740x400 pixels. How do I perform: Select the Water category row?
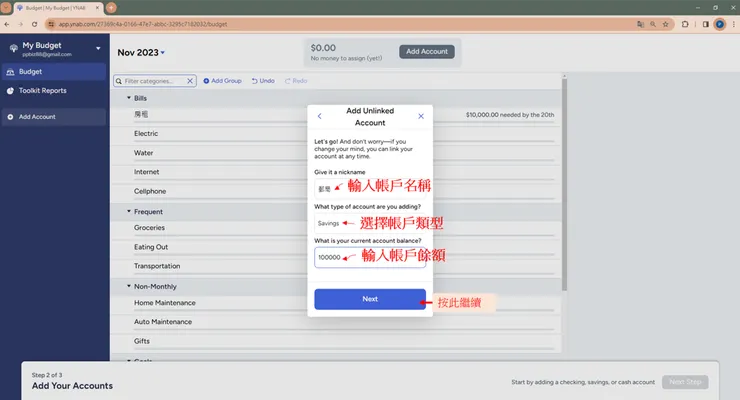pos(336,153)
